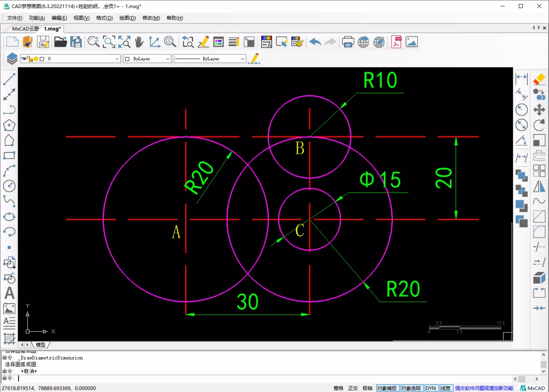
Task: Open the 格式(O) menu
Action: click(104, 18)
